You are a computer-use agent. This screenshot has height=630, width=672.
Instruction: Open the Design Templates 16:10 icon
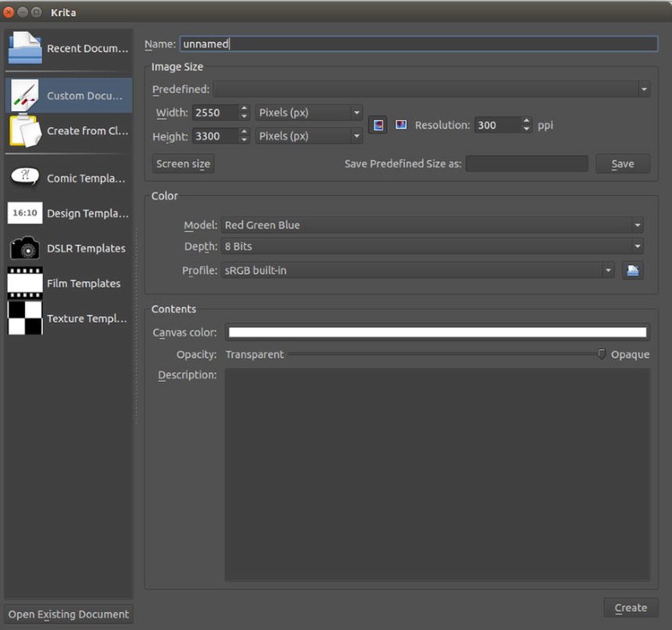pos(25,212)
